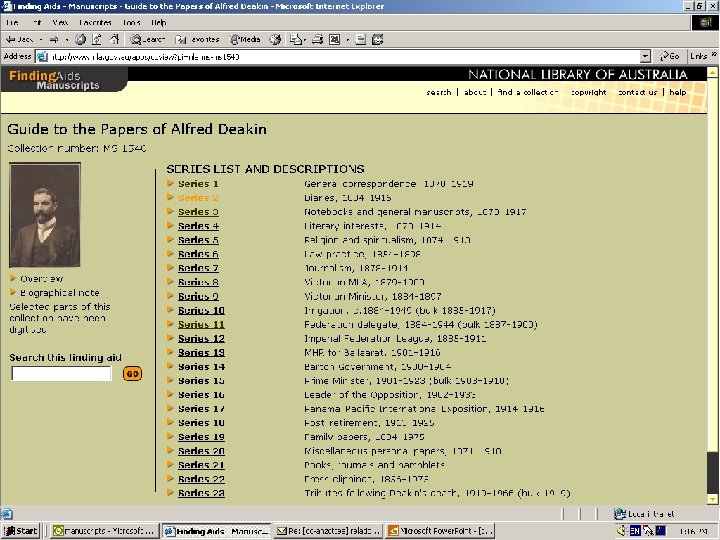Open Series 22 Press clippings link
Screen dimensions: 720x540
[201, 479]
